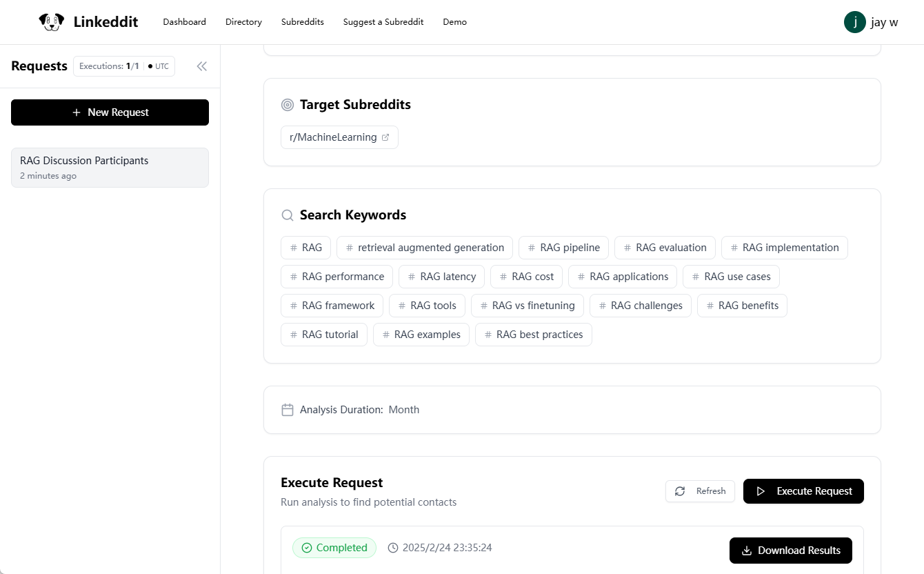The width and height of the screenshot is (924, 574).
Task: Click the Search Keywords heading text
Action: click(x=353, y=215)
